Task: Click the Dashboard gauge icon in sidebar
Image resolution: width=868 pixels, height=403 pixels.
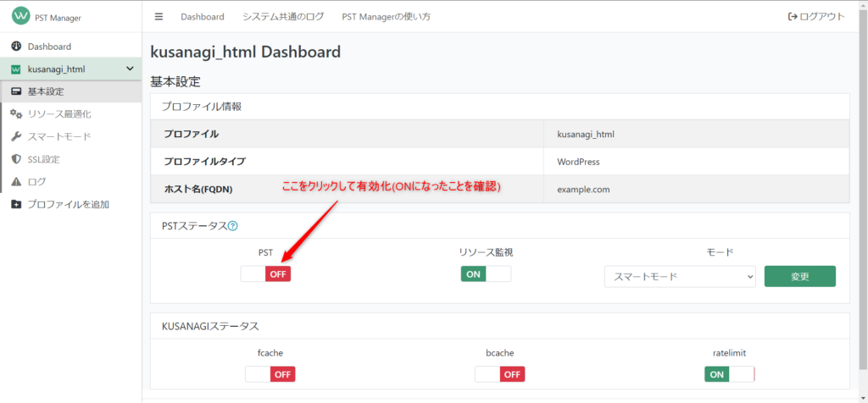Action: pos(16,47)
